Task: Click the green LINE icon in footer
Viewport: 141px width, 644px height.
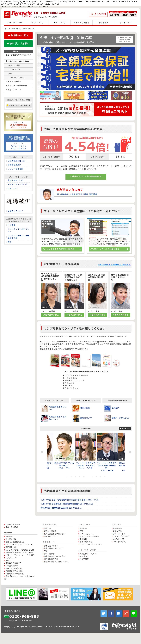Action: tap(134, 614)
